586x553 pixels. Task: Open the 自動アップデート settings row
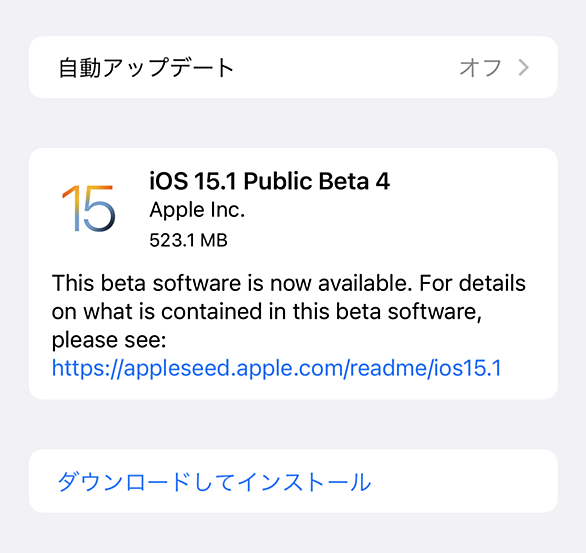pyautogui.click(x=293, y=68)
